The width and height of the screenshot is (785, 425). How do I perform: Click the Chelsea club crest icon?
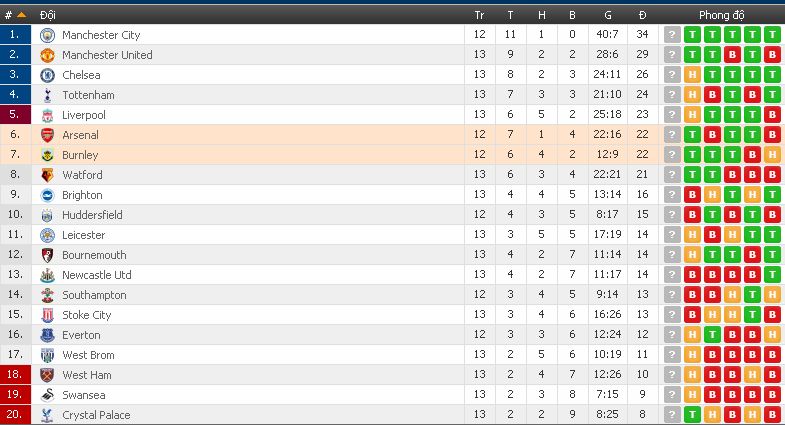coord(47,75)
